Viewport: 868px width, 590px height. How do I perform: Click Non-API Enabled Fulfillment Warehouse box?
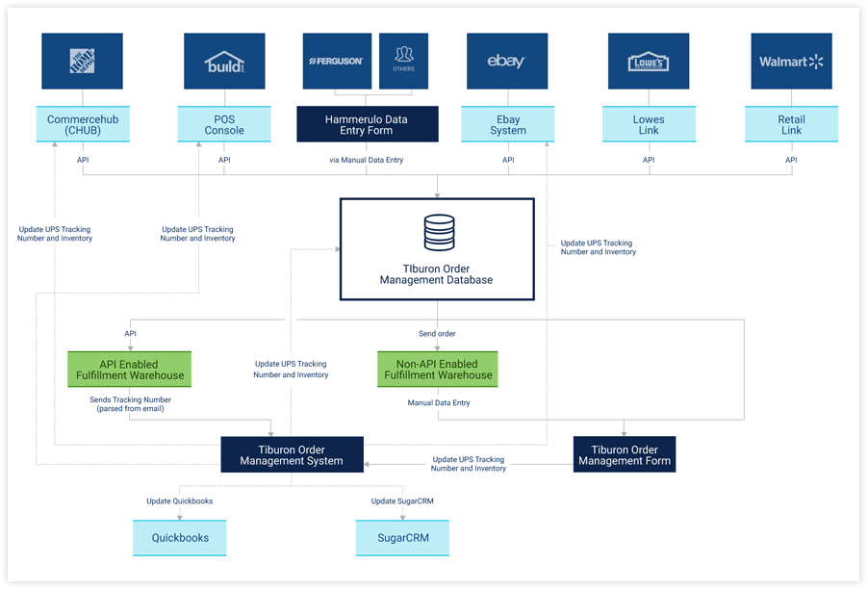click(x=437, y=370)
